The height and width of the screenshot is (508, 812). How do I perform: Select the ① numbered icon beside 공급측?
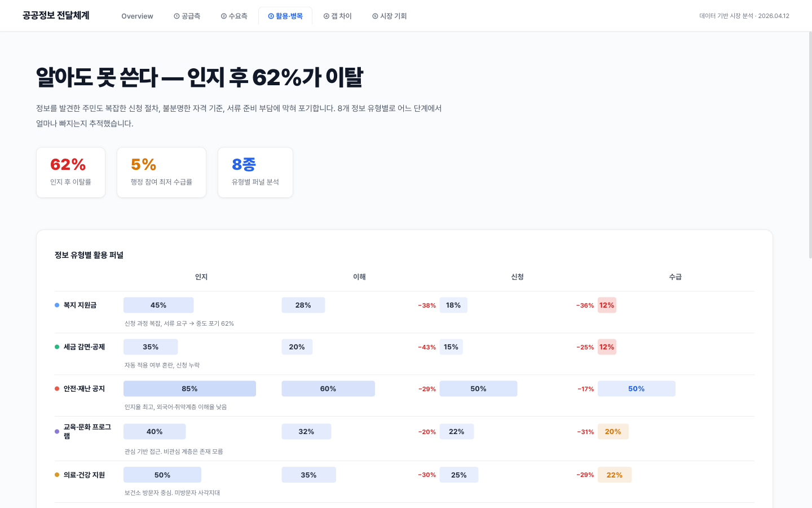coord(175,16)
